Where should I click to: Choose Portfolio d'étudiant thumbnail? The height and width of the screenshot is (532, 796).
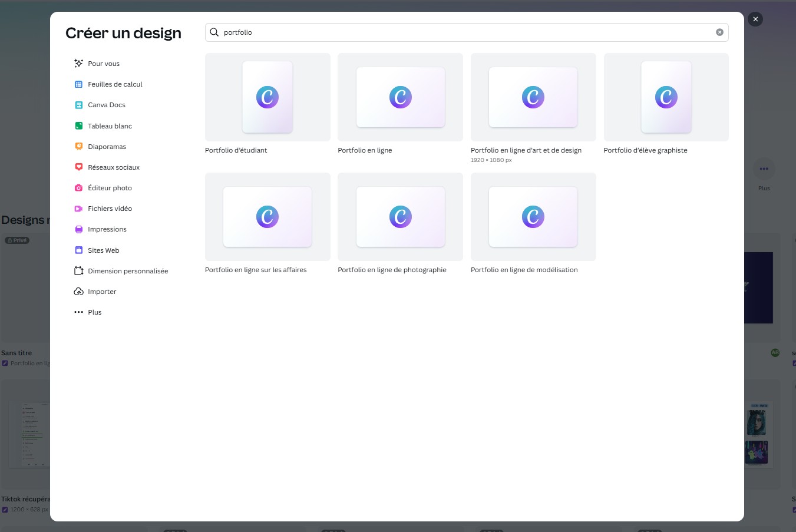click(x=267, y=97)
